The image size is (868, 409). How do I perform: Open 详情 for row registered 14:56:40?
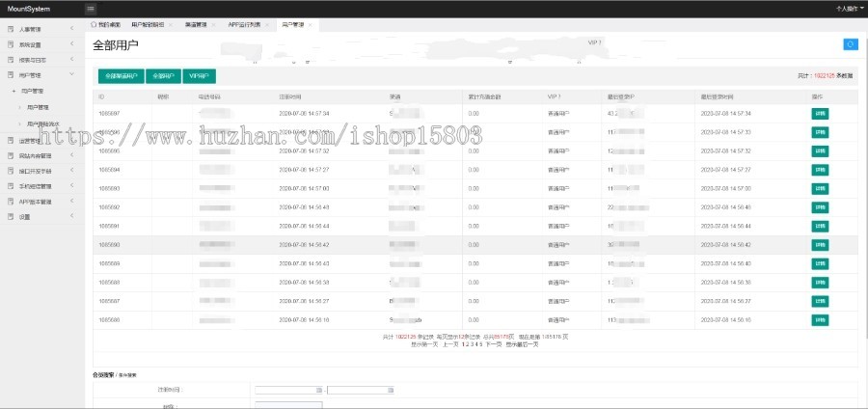pos(820,264)
